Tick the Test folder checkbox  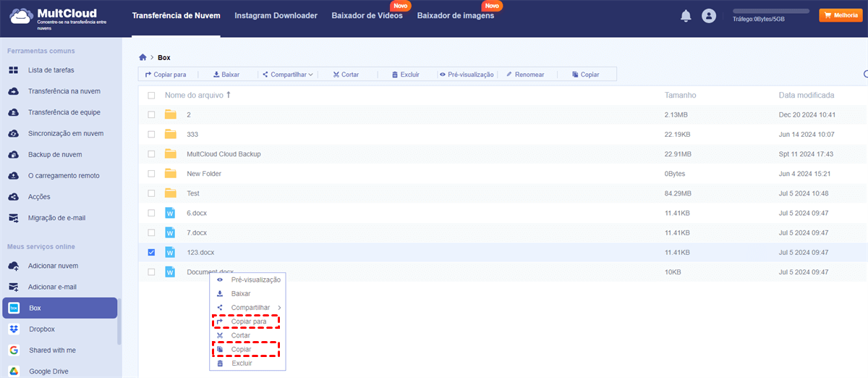(x=151, y=193)
